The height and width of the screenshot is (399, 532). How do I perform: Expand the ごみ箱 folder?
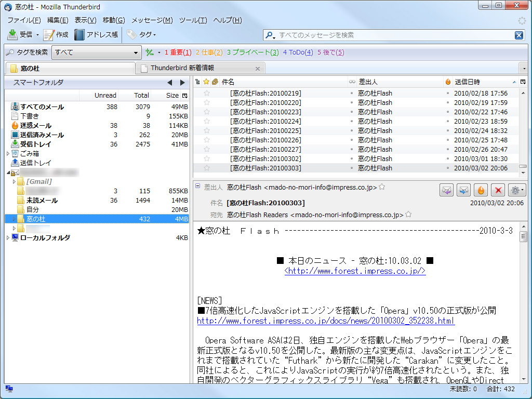pyautogui.click(x=9, y=154)
